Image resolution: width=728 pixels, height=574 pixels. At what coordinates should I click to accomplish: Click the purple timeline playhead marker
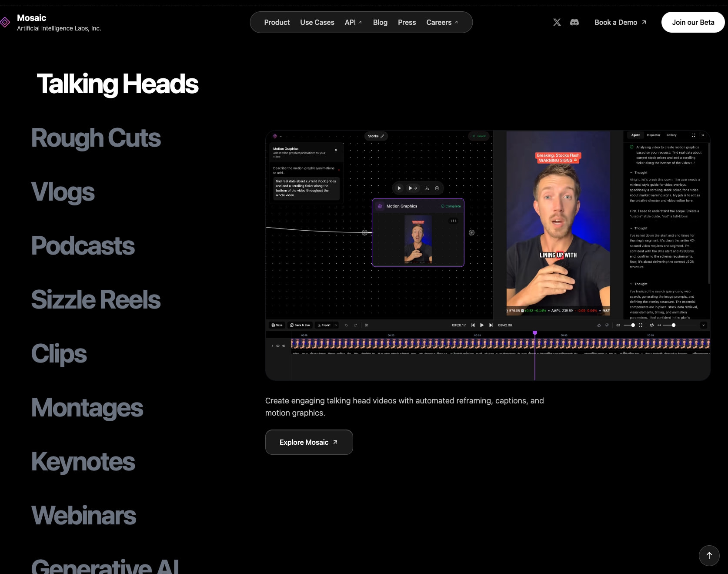(535, 333)
